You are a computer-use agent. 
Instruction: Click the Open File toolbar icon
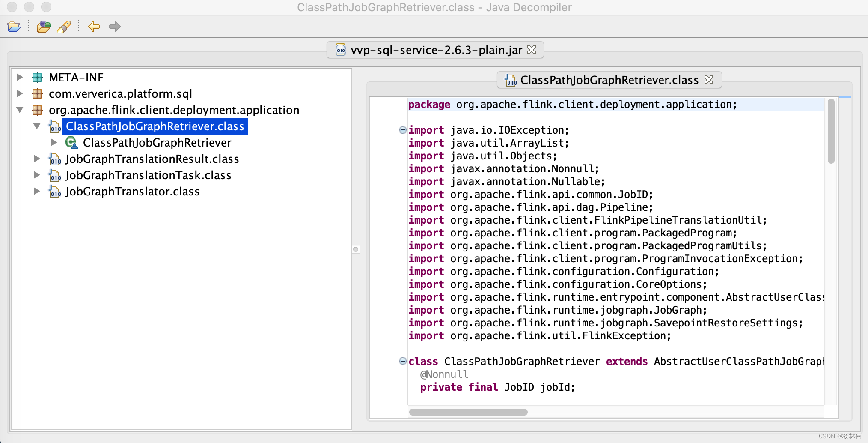[x=14, y=27]
